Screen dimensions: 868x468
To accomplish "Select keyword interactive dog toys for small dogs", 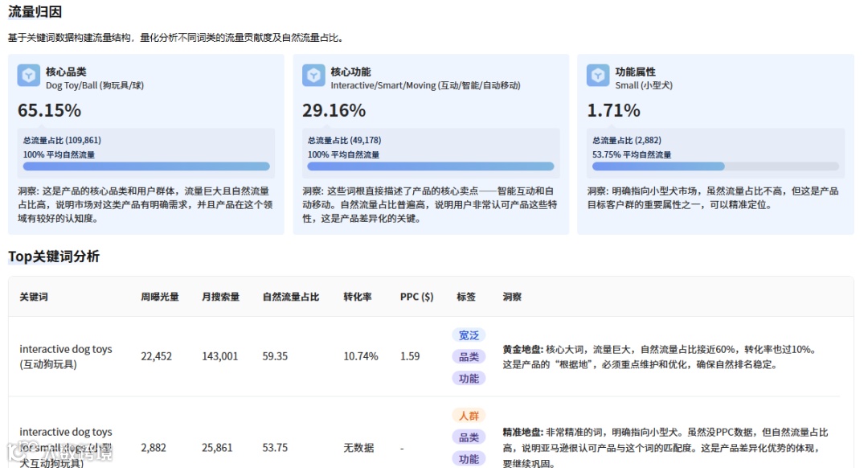I will point(66,447).
